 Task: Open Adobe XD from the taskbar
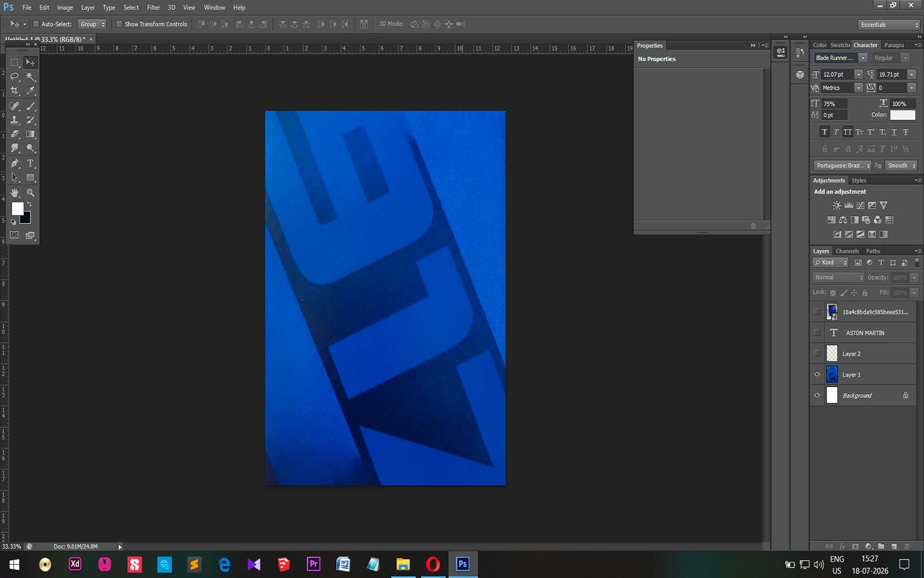point(75,564)
